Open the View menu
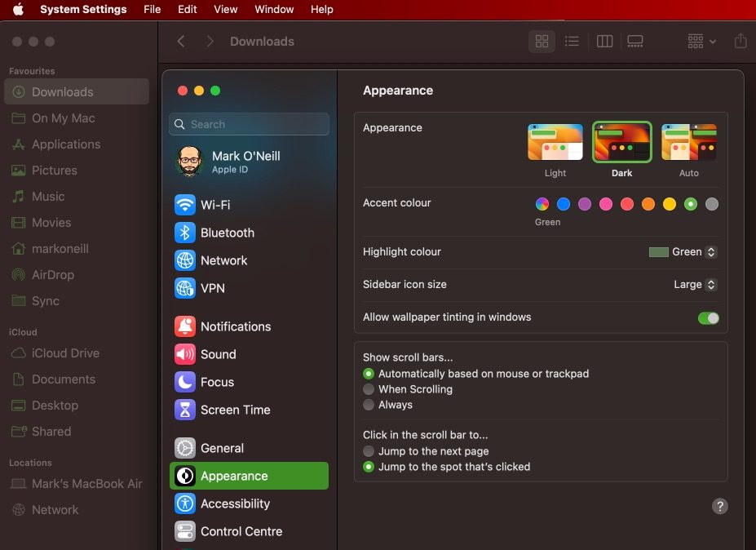The image size is (756, 550). pyautogui.click(x=225, y=9)
